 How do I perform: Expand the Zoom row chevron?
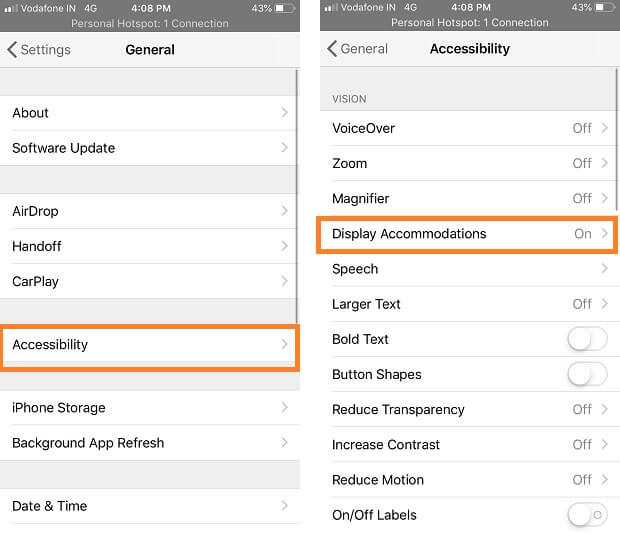(x=605, y=163)
